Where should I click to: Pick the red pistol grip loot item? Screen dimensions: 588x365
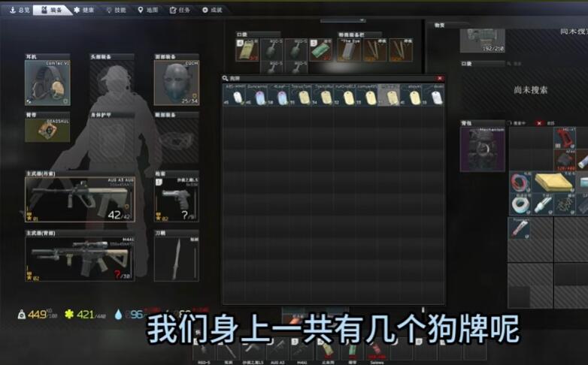(565, 138)
